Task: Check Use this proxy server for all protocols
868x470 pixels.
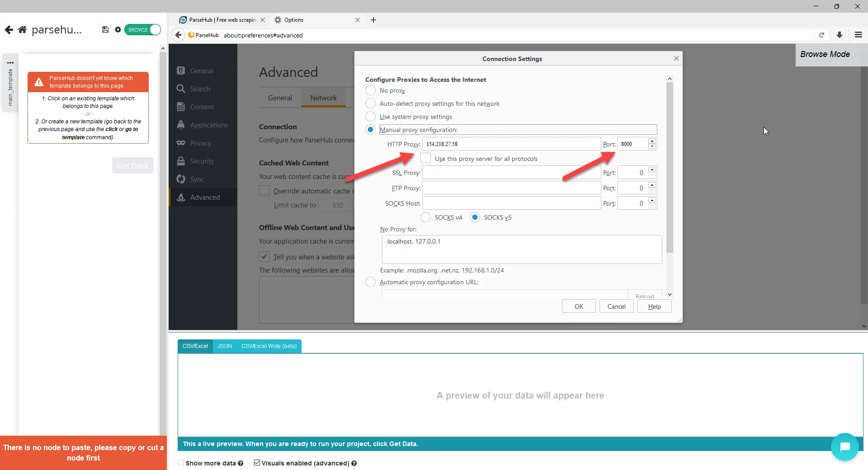Action: pyautogui.click(x=425, y=158)
